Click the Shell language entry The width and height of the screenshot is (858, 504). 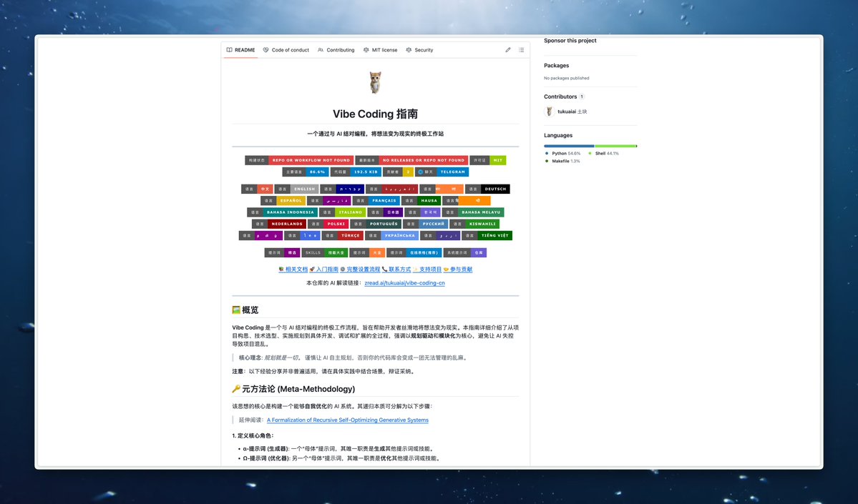[603, 154]
